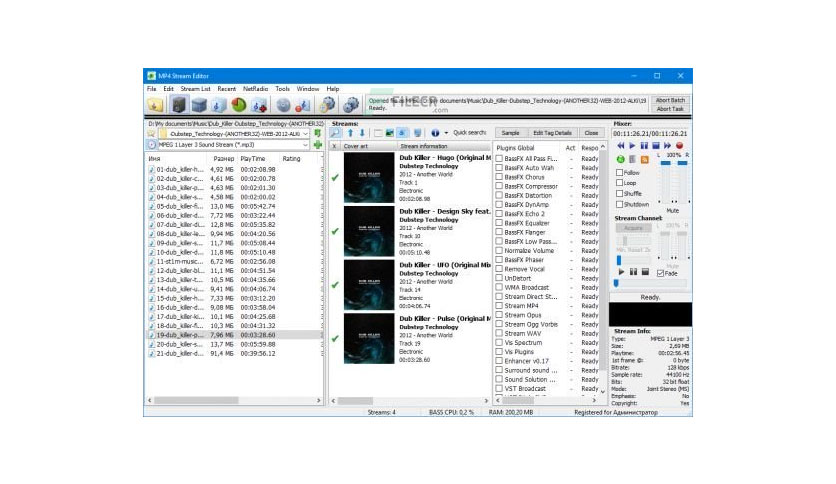836x484 pixels.
Task: Click the Abort Task button
Action: 670,109
